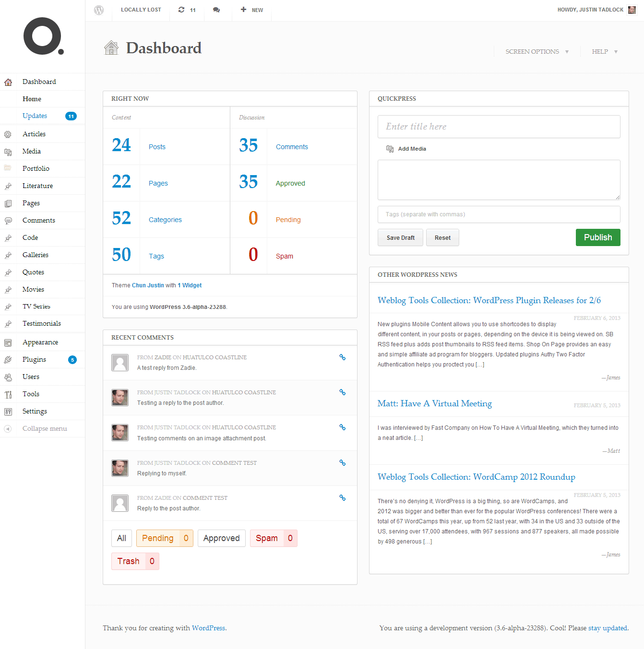Select the Portfolio sidebar icon
The image size is (644, 649).
(8, 168)
